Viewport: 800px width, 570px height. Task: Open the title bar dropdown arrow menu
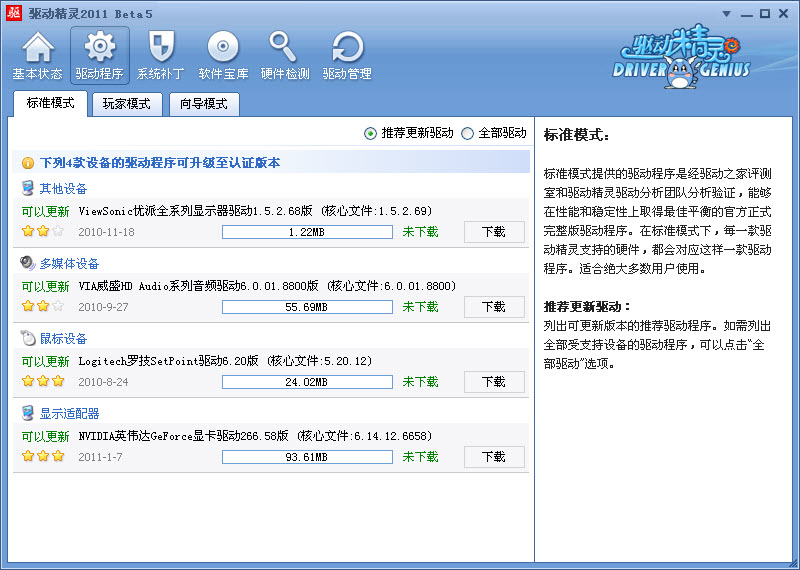pyautogui.click(x=727, y=14)
